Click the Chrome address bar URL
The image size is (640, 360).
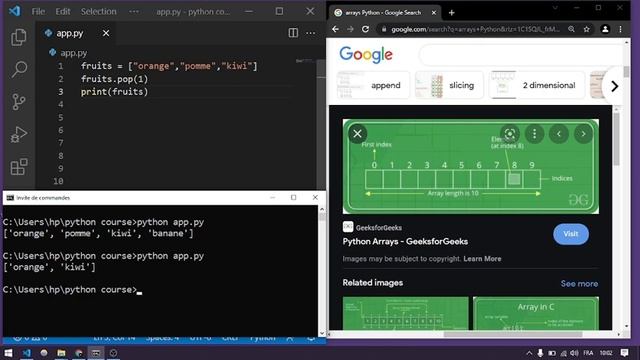click(476, 29)
